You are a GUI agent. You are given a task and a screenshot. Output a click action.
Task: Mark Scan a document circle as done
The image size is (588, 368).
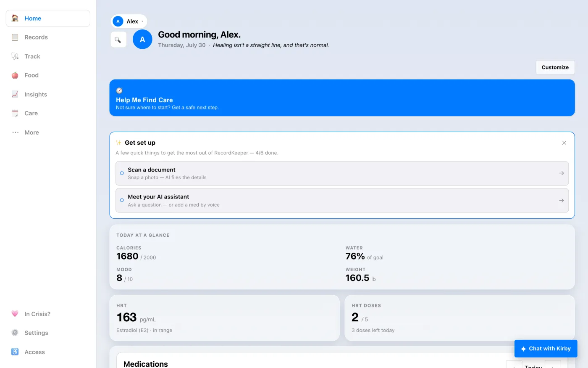click(122, 173)
